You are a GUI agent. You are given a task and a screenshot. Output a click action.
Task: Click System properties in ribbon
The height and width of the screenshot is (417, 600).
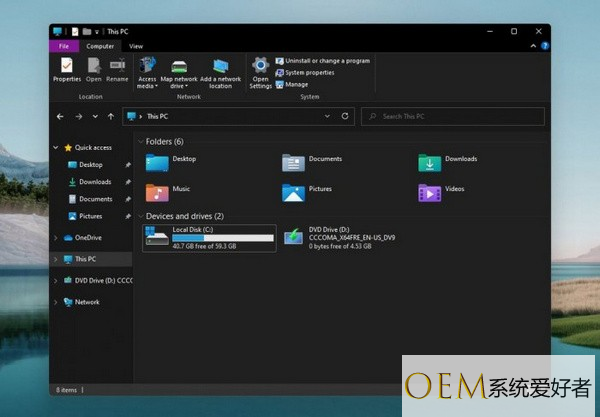click(305, 73)
